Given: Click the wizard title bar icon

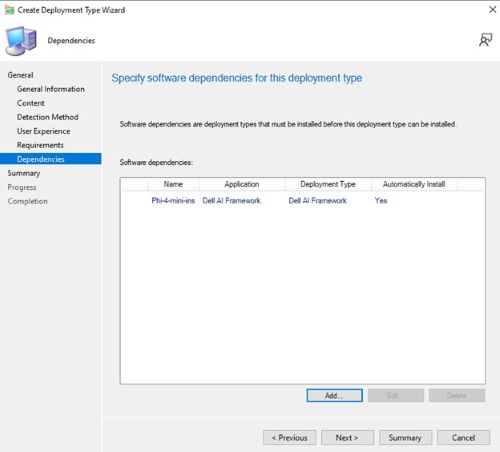Looking at the screenshot, I should click(x=9, y=10).
